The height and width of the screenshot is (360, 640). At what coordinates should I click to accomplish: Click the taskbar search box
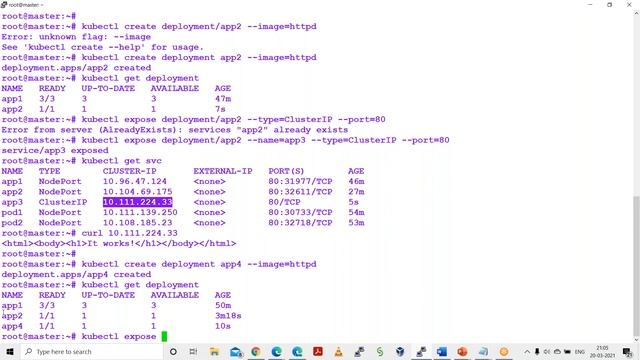pyautogui.click(x=91, y=351)
